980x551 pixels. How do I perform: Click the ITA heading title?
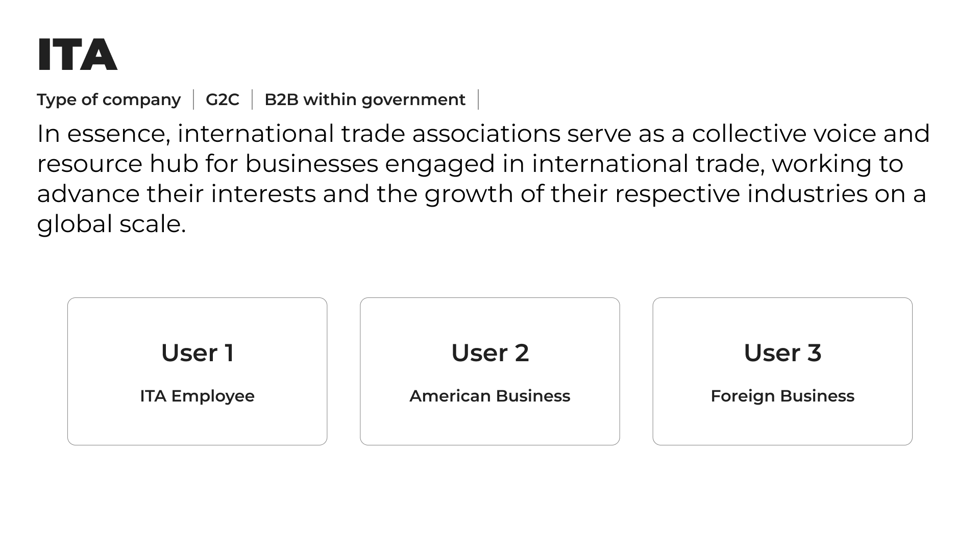point(78,55)
